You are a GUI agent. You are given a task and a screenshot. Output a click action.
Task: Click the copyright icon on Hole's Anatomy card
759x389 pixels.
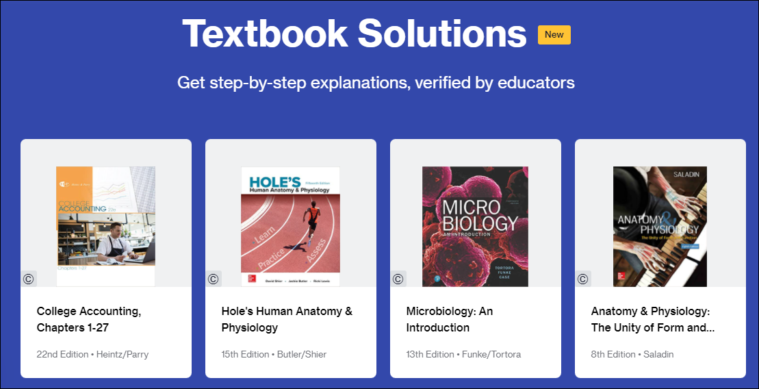click(x=213, y=279)
